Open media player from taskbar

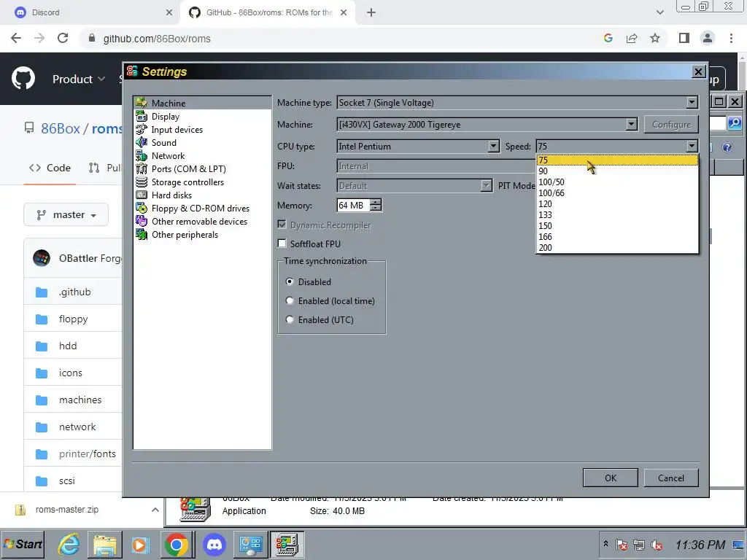[x=140, y=544]
